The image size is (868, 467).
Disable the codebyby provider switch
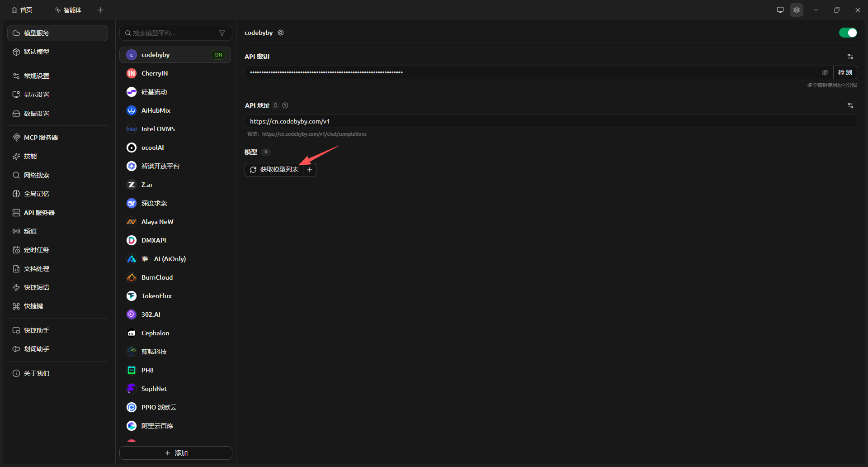848,33
